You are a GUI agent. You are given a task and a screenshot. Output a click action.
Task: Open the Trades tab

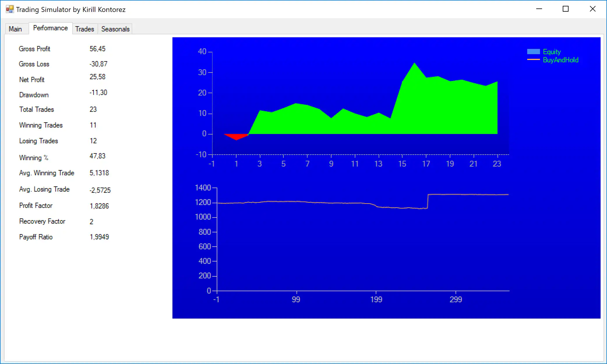point(84,29)
